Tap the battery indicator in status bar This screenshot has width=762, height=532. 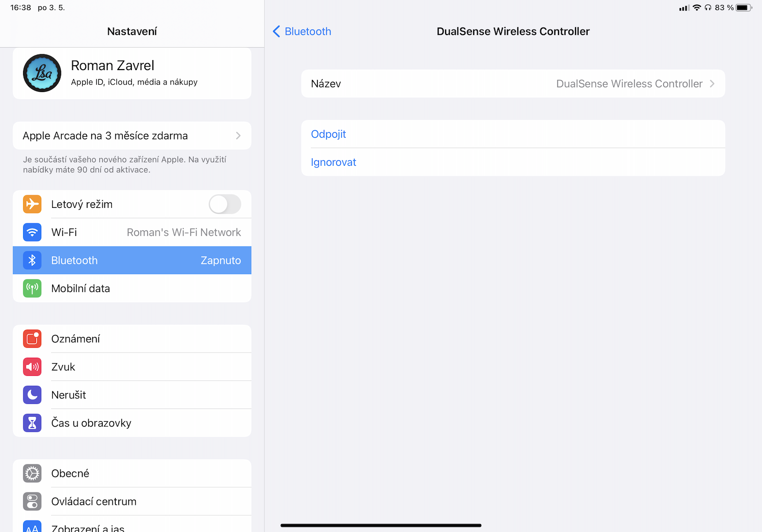point(743,8)
